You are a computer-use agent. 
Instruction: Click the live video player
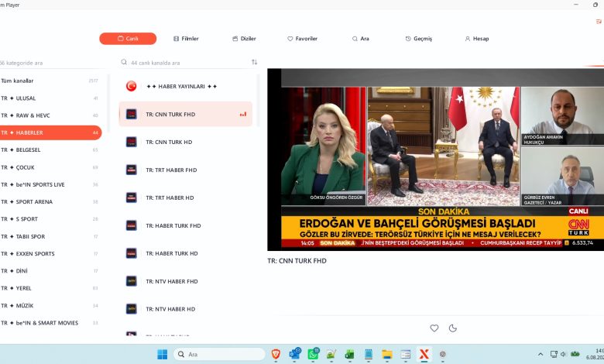tap(436, 160)
